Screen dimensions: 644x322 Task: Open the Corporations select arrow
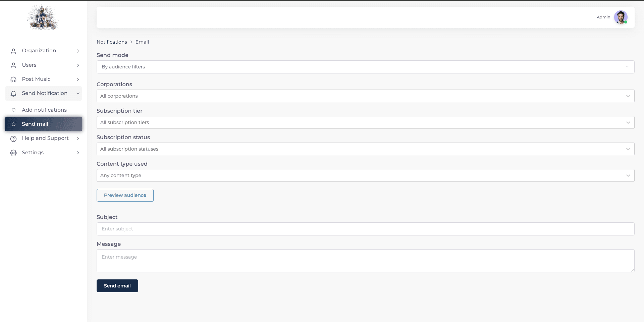click(628, 96)
